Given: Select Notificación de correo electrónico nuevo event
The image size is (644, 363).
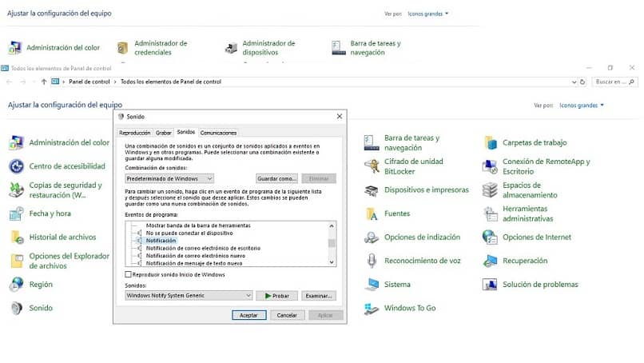Looking at the screenshot, I should (196, 256).
